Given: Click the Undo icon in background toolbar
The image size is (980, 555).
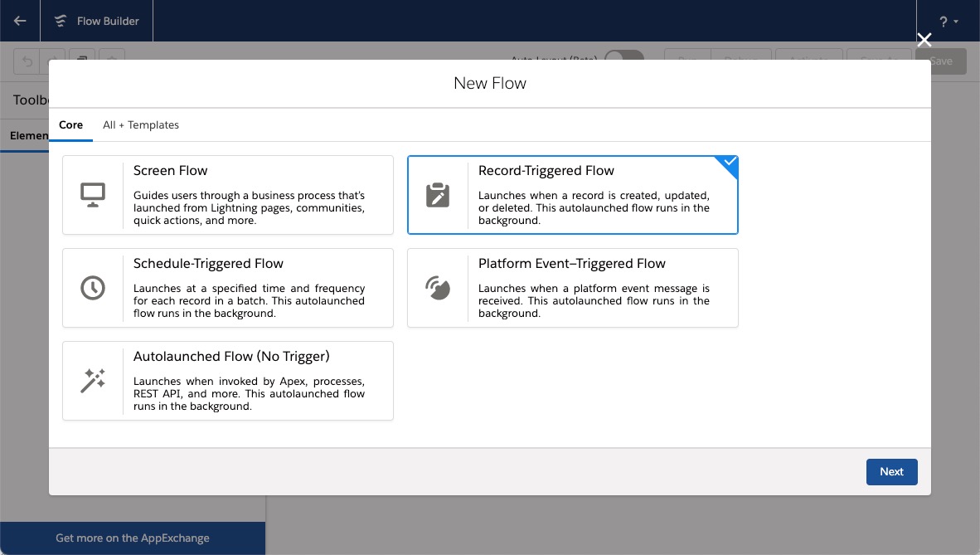Looking at the screenshot, I should 27,61.
